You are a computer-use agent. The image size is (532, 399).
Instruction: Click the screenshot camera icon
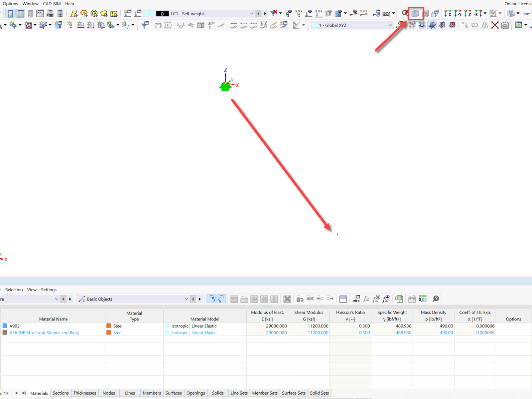point(505,25)
